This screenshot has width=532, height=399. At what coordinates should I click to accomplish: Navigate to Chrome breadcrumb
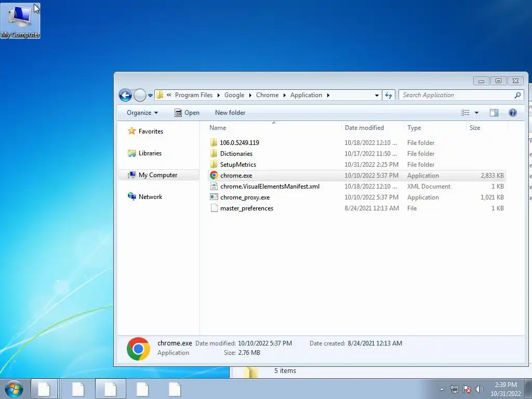click(x=267, y=95)
